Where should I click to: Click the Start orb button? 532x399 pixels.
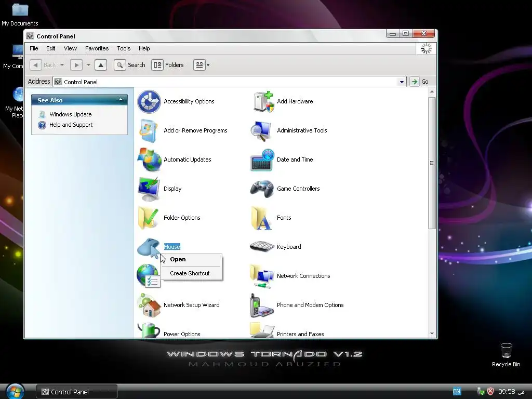(15, 391)
